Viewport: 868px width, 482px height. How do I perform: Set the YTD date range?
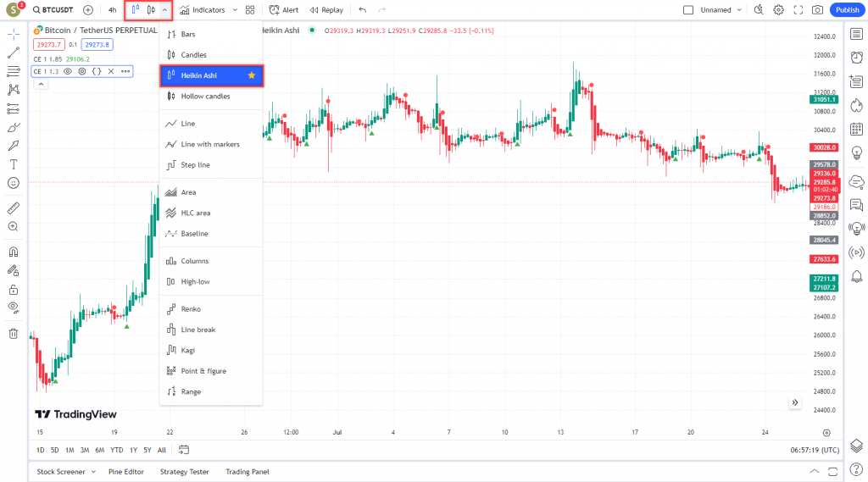[116, 450]
